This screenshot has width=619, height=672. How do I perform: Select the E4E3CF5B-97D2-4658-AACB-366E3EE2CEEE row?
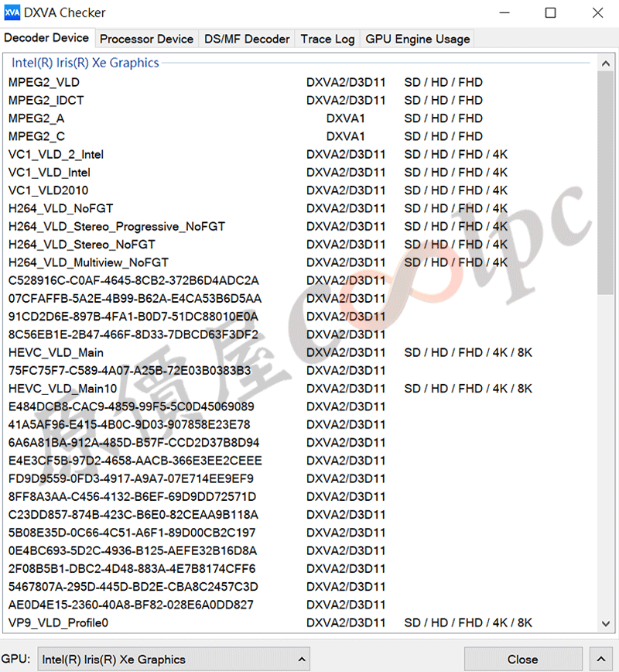pyautogui.click(x=300, y=461)
